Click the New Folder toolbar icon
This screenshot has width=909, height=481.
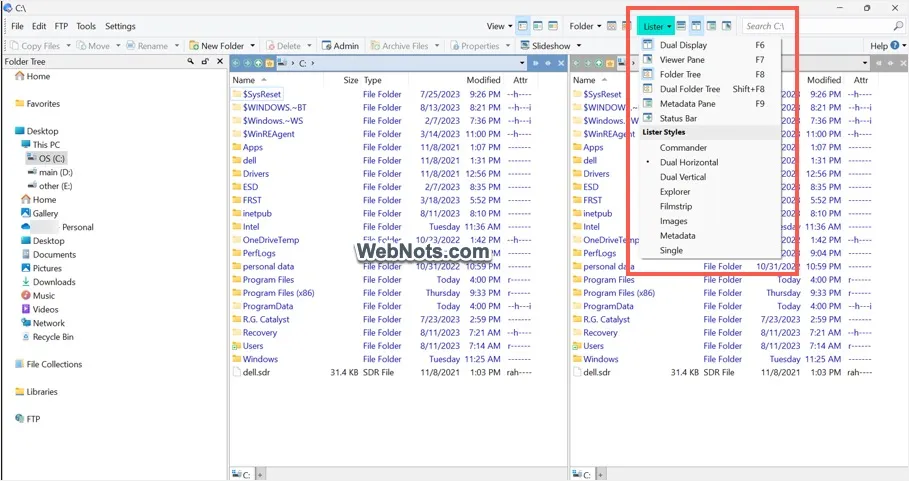coord(195,46)
